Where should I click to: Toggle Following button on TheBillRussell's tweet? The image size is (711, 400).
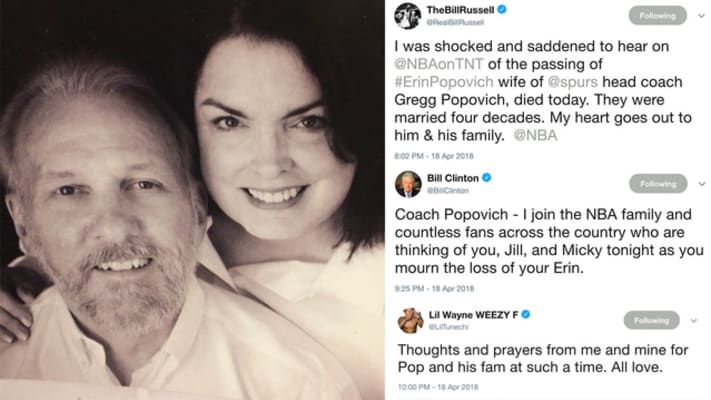click(x=656, y=15)
